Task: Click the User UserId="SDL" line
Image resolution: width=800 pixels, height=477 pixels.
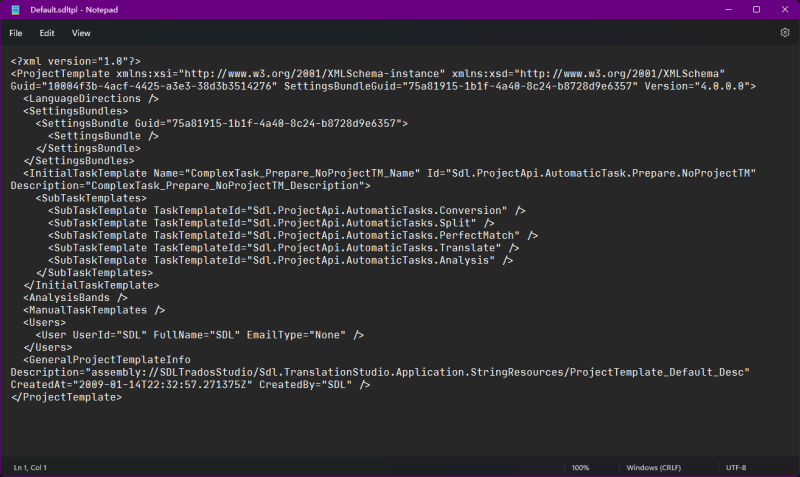Action: point(199,334)
